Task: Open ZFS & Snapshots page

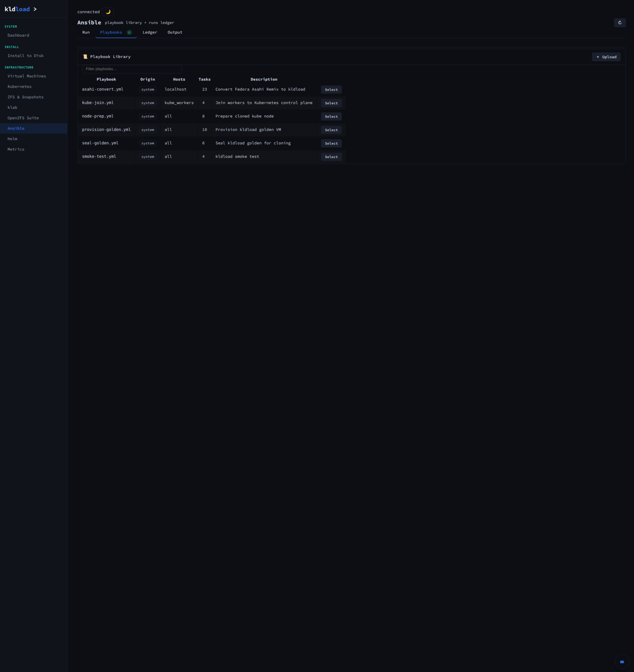Action: 34,97
